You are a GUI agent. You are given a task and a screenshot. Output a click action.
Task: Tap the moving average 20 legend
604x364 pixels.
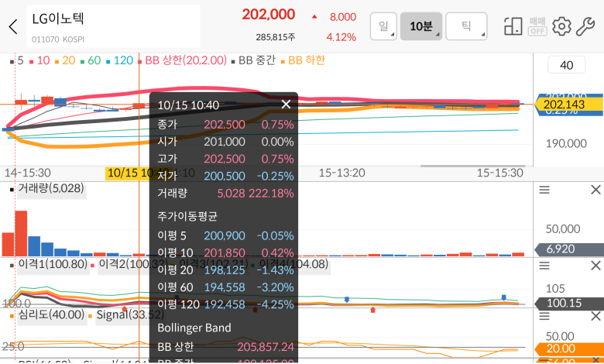click(65, 60)
